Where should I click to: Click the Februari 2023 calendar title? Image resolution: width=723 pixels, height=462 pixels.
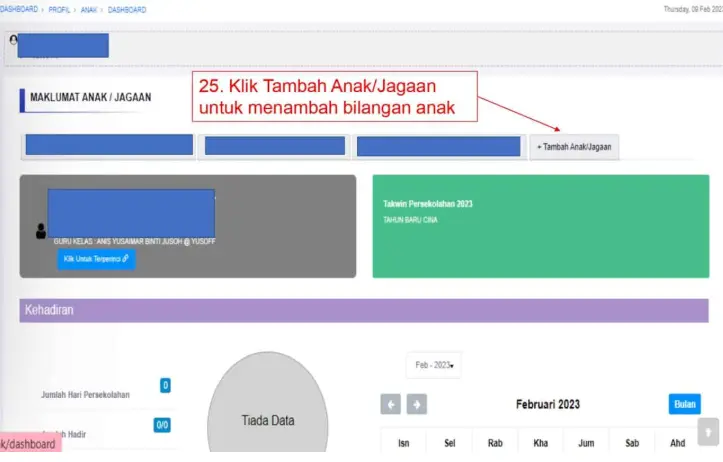[548, 404]
